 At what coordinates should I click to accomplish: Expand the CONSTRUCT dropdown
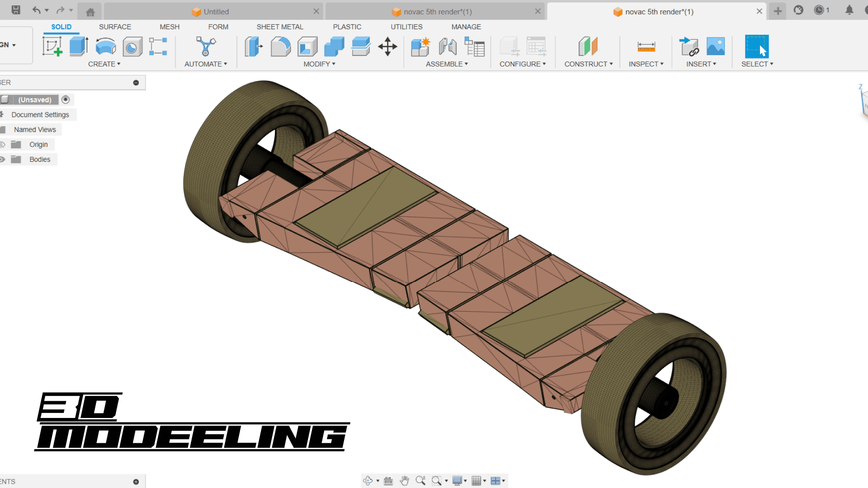[x=588, y=64]
